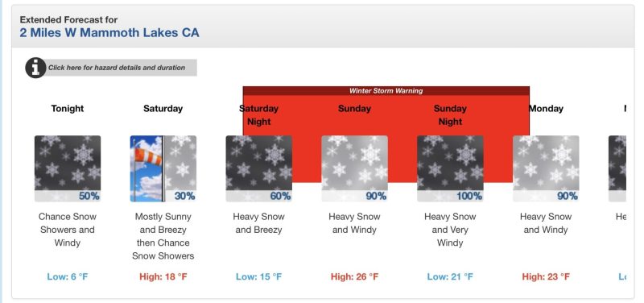Click the black info circle icon
This screenshot has width=644, height=303.
point(35,68)
